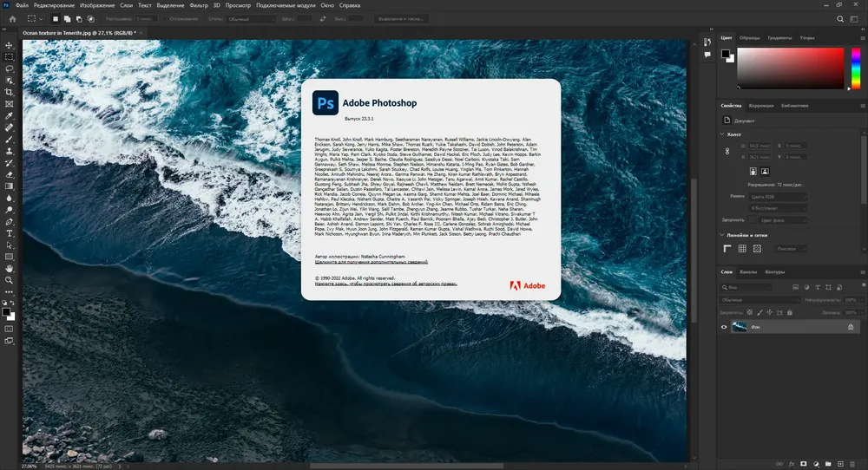Click the additional information link in splash

[x=371, y=262]
